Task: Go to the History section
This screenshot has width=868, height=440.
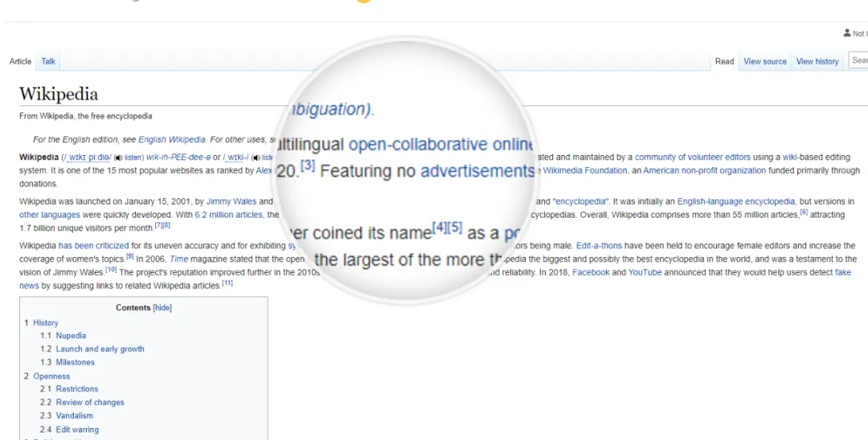Action: 45,323
